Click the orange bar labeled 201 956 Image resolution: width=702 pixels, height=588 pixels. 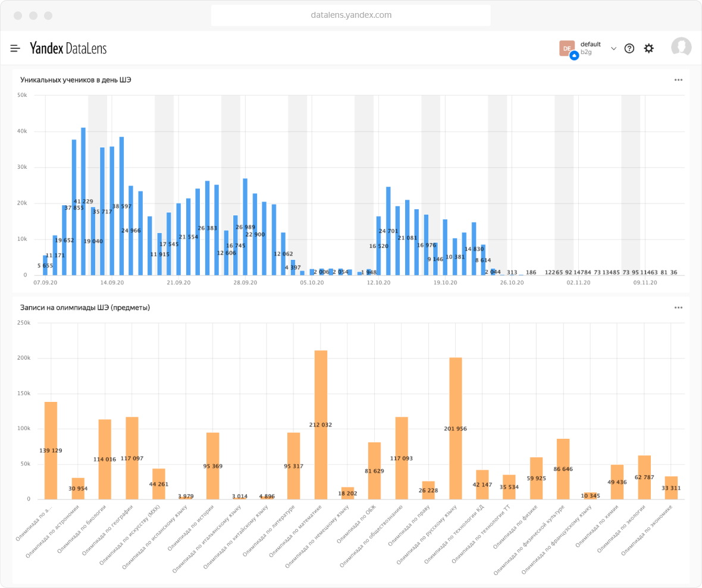coord(456,428)
